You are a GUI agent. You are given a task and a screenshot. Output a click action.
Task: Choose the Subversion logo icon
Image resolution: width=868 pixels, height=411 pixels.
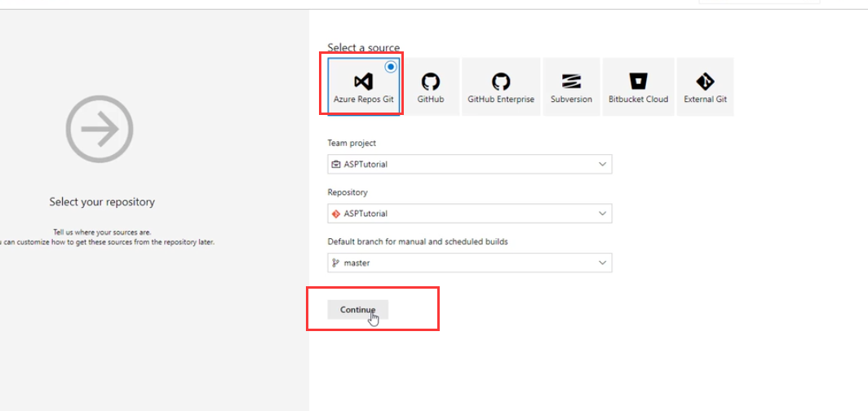pos(571,82)
